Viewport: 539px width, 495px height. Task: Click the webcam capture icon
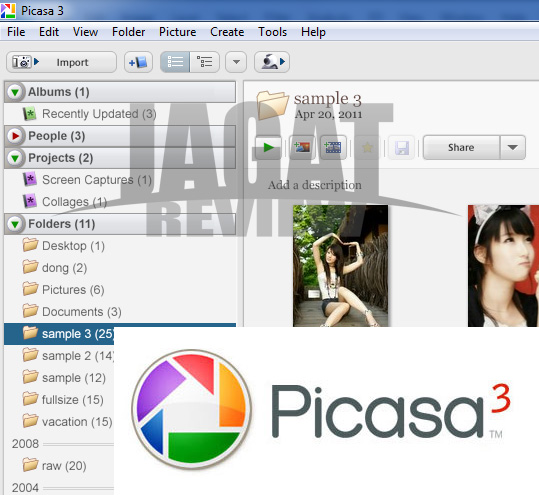(x=272, y=62)
